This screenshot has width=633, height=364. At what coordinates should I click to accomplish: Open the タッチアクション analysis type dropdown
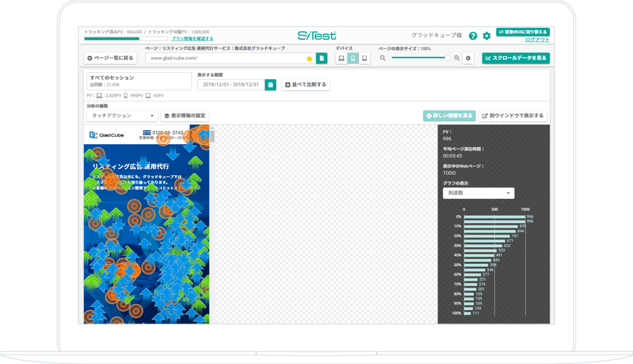coord(123,115)
